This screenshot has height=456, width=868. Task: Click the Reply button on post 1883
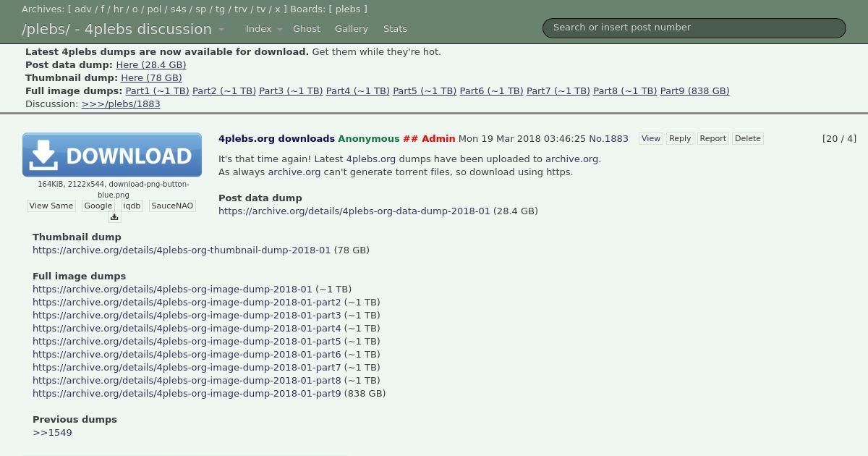pos(680,139)
